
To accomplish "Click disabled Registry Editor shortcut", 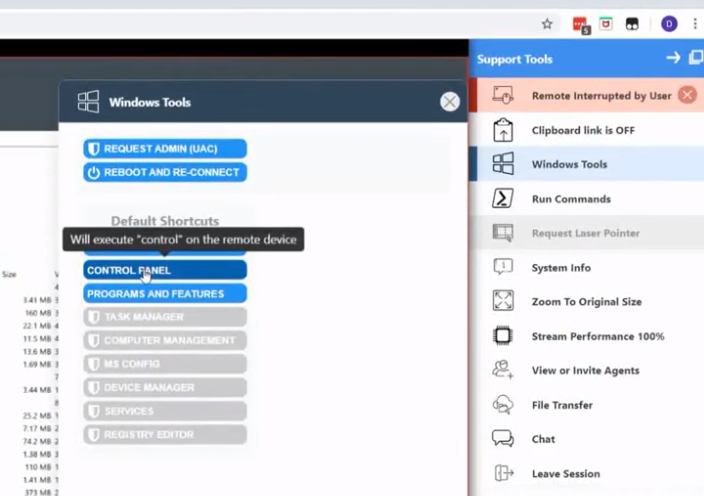I will pos(165,434).
